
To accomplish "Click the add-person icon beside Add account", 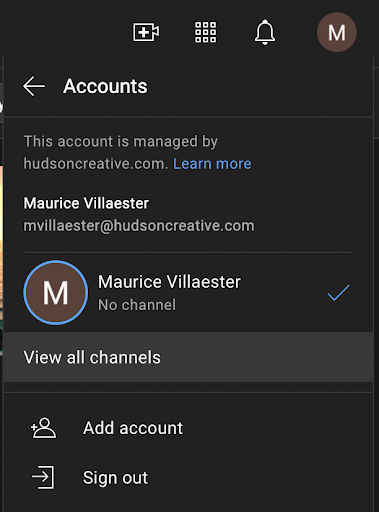I will 43,428.
